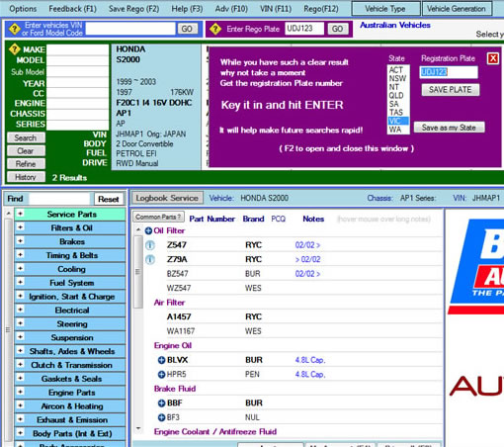
Task: Expand the Brakes category
Action: [x=20, y=241]
